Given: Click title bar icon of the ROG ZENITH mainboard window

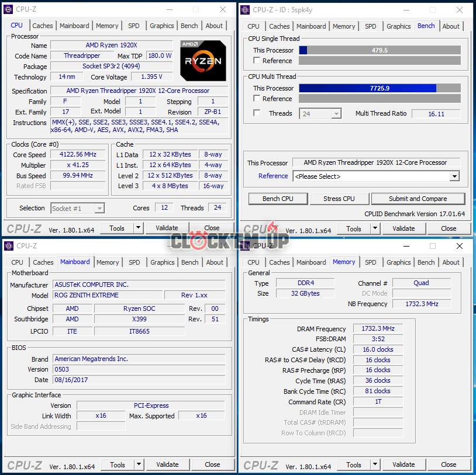Looking at the screenshot, I should (x=8, y=246).
